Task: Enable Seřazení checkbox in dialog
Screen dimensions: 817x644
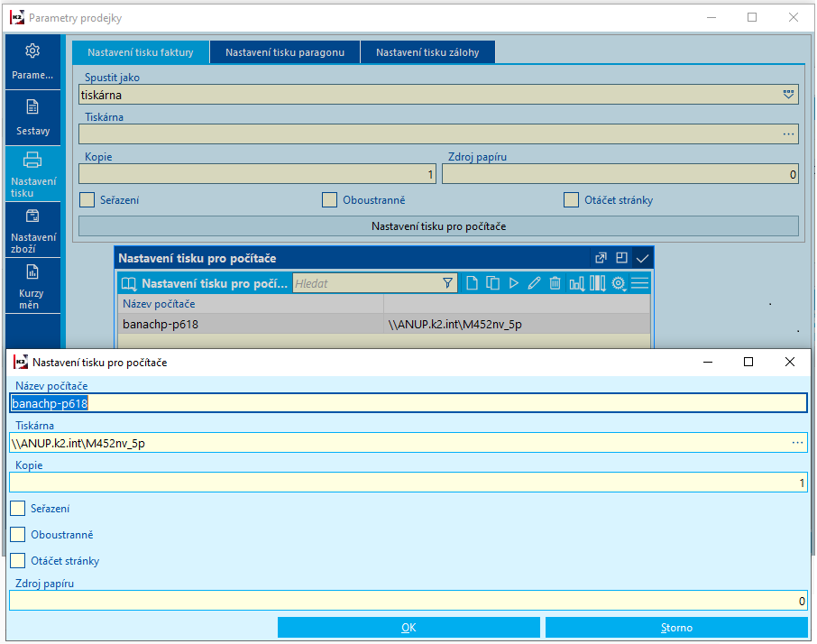Action: click(x=18, y=509)
